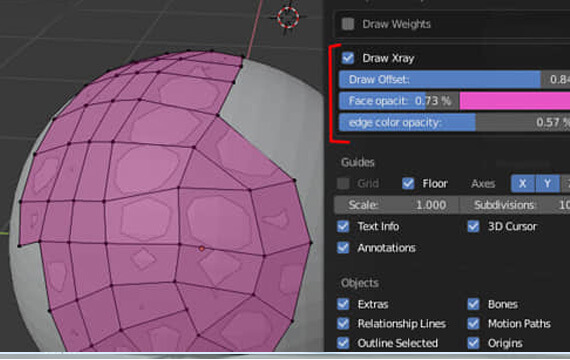
Task: Toggle the Origins checkbox
Action: tap(473, 343)
